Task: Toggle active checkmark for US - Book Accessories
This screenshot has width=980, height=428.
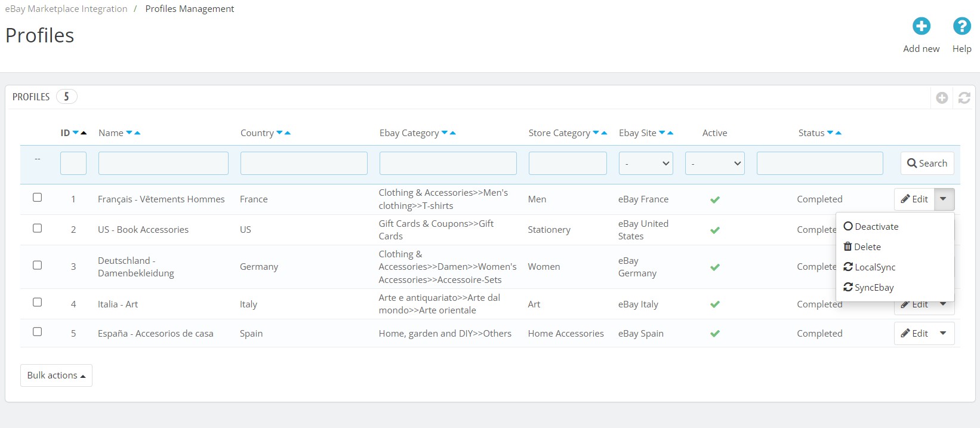Action: tap(714, 230)
